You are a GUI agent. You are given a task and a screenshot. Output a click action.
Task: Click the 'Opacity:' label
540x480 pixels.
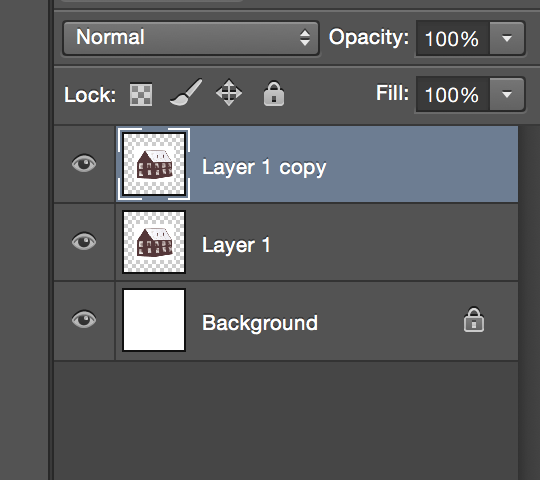(x=369, y=37)
